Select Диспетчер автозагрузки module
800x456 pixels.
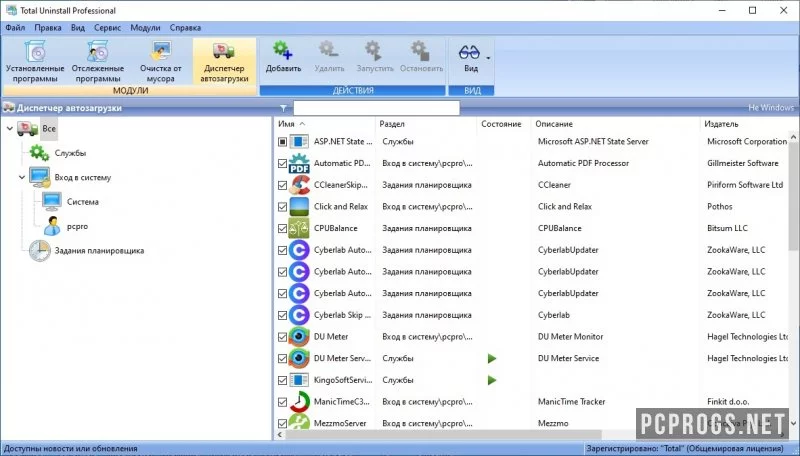(x=224, y=62)
